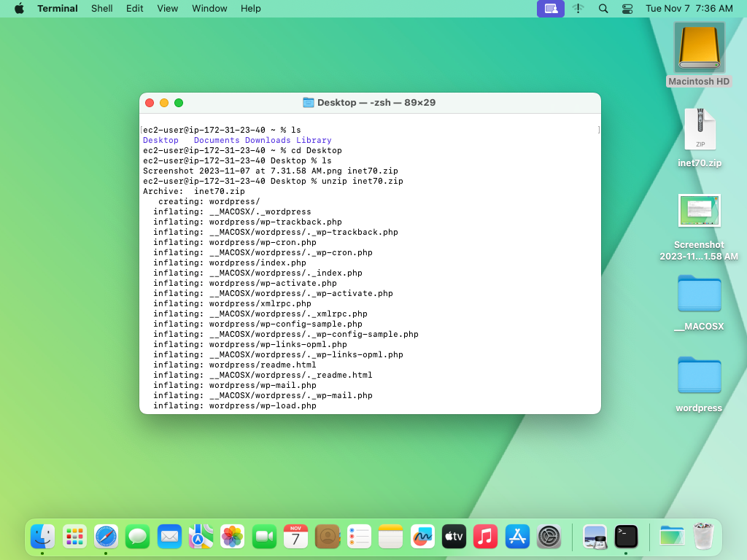Click the Terminal icon in the Dock
This screenshot has height=560, width=747.
(x=626, y=537)
